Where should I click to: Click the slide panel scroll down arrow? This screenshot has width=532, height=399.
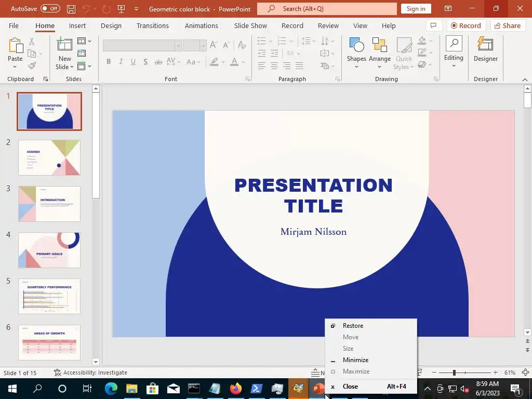(x=96, y=362)
